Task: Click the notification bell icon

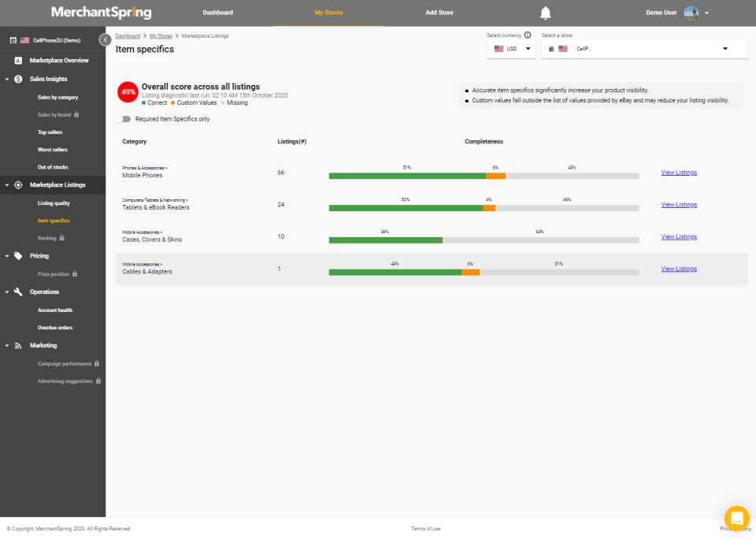Action: click(x=545, y=13)
